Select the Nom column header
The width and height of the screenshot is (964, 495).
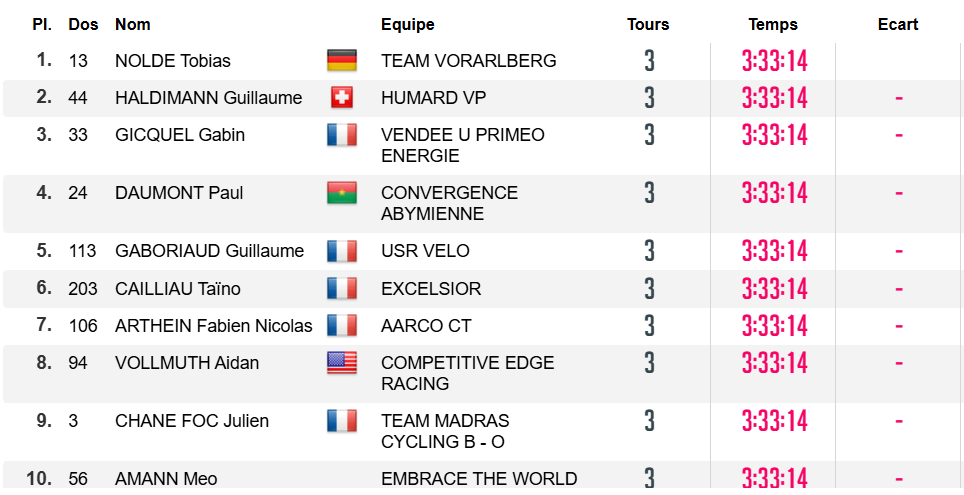(x=133, y=25)
